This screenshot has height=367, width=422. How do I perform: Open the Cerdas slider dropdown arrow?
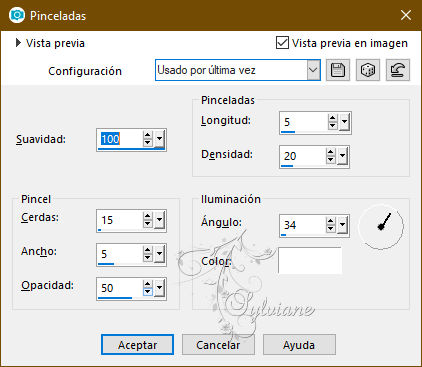pyautogui.click(x=160, y=220)
